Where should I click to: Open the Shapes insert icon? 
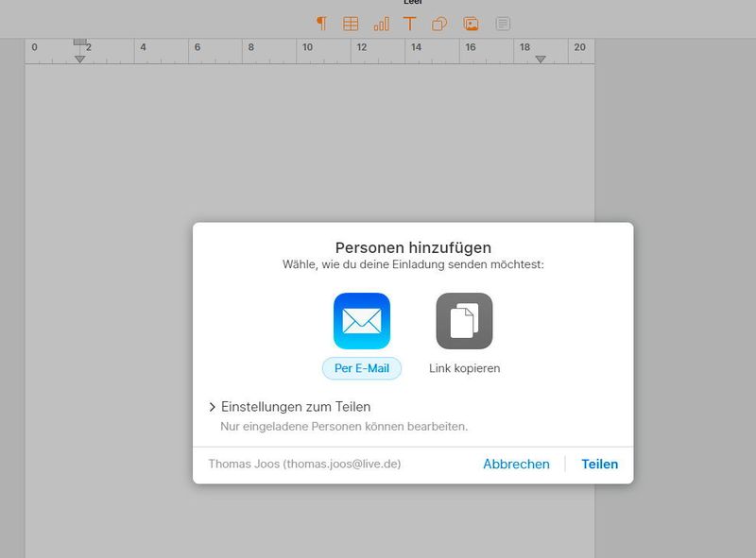coord(439,24)
